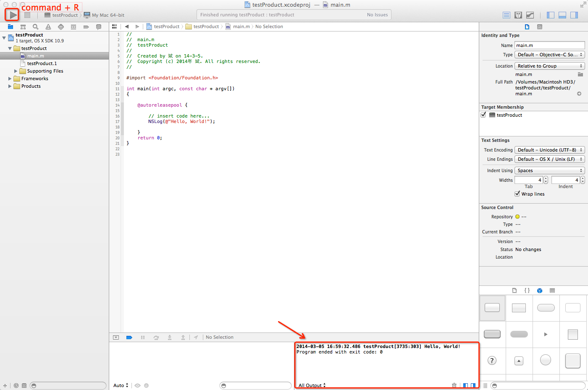Show the project navigator folder icon
The height and width of the screenshot is (390, 588).
pos(10,27)
